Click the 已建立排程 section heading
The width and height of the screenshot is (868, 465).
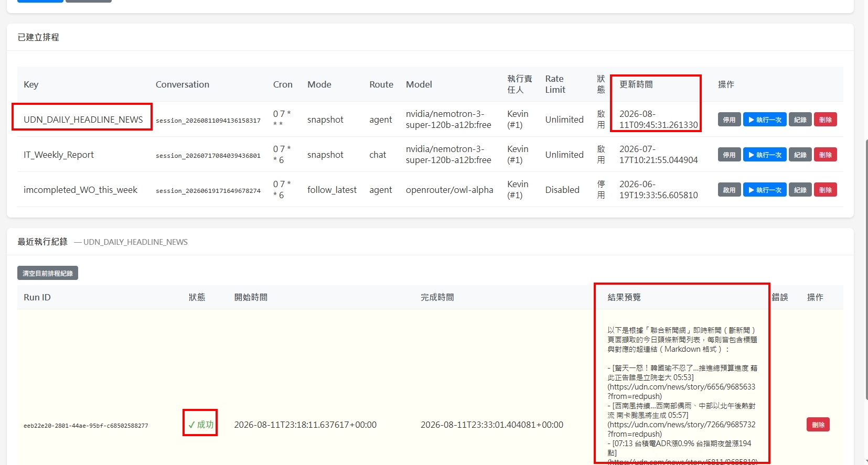pos(38,37)
